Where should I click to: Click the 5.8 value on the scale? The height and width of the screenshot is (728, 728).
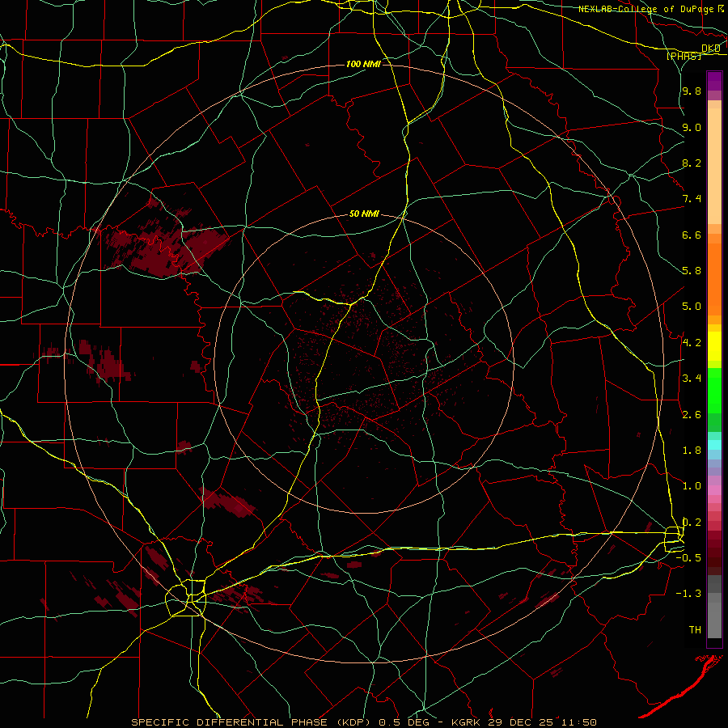692,271
